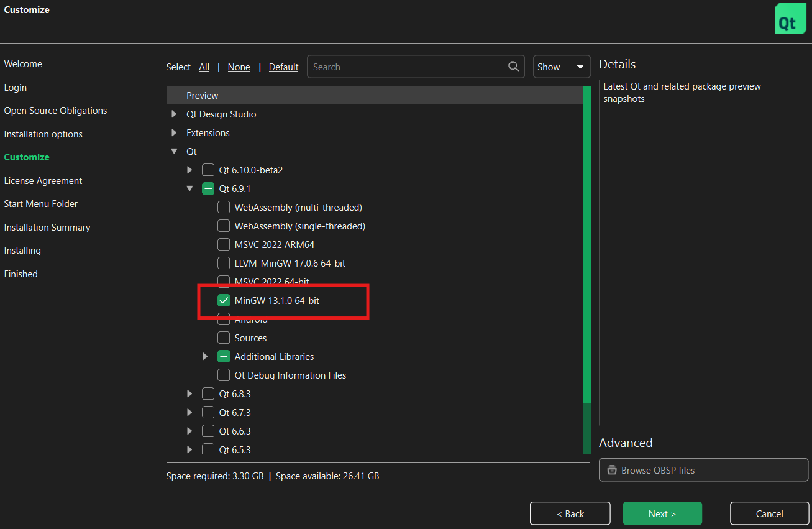Cancel the installer
Image resolution: width=812 pixels, height=529 pixels.
click(x=769, y=513)
